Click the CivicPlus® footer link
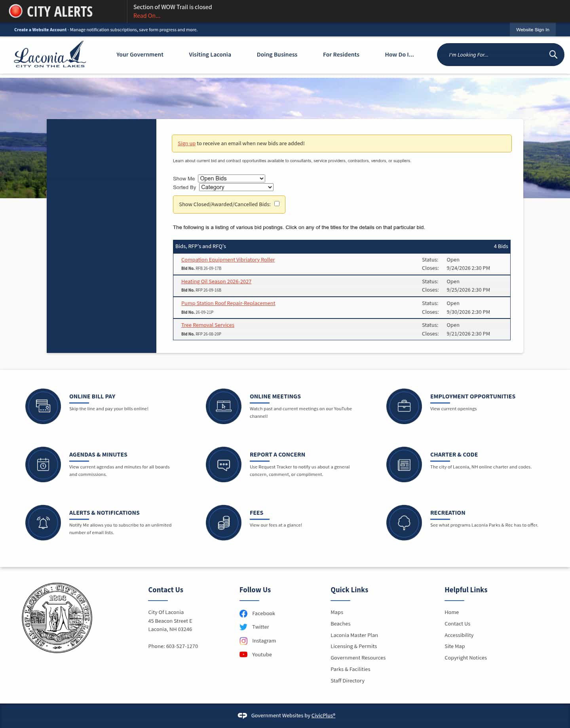570x728 pixels. (x=323, y=716)
